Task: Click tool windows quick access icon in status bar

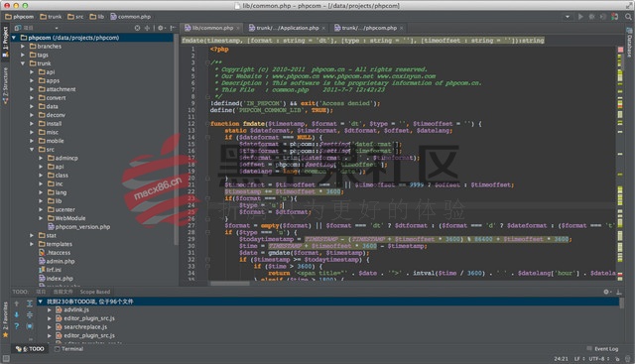Action: pos(6,359)
